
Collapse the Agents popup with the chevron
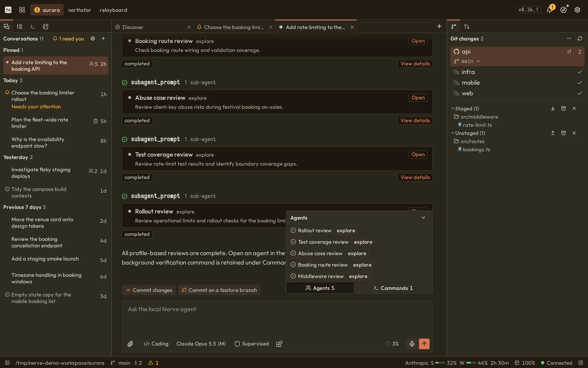423,218
